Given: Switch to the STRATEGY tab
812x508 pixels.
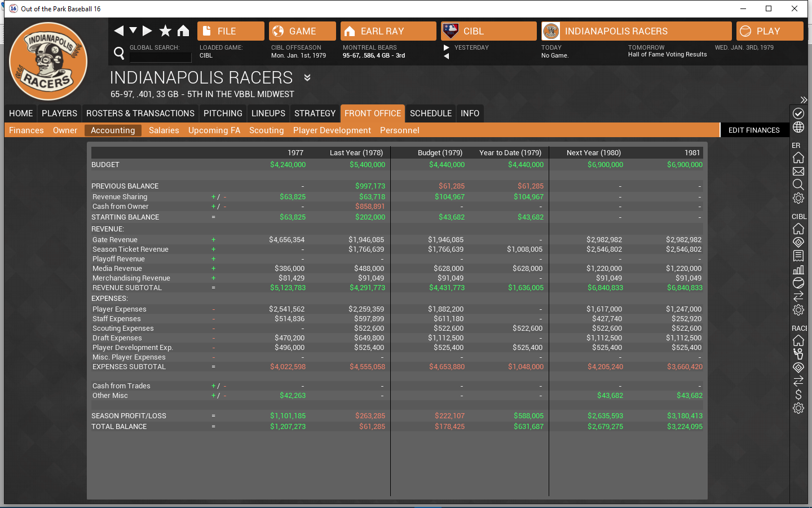Looking at the screenshot, I should point(315,113).
